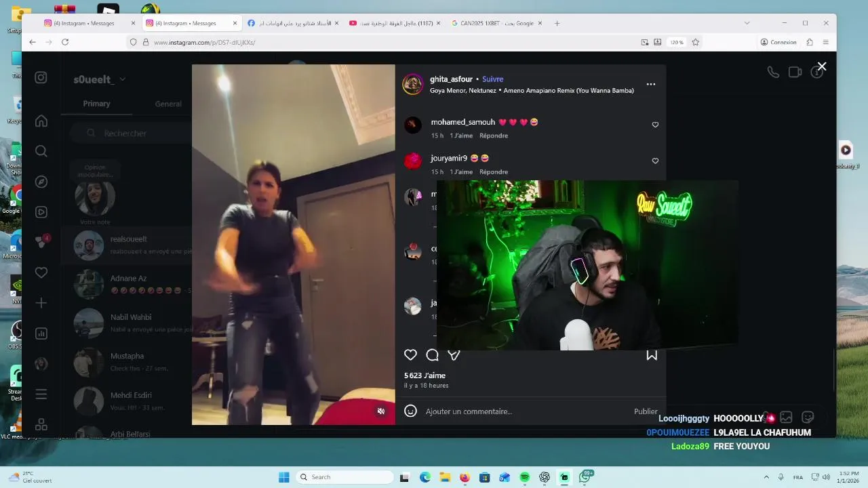
Task: Reply to jouryamir9's comment
Action: [x=494, y=171]
